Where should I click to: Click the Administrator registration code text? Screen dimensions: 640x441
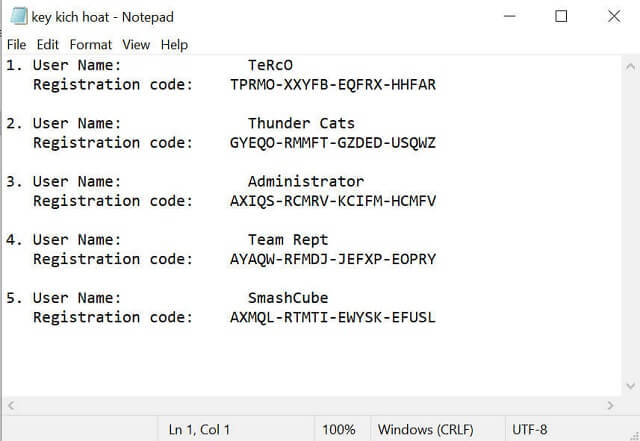pyautogui.click(x=332, y=201)
